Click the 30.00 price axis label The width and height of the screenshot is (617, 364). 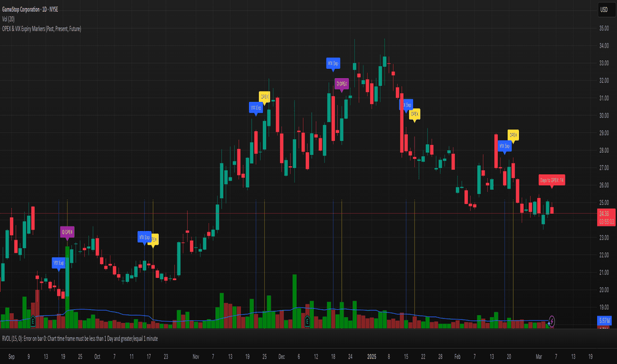coord(604,115)
